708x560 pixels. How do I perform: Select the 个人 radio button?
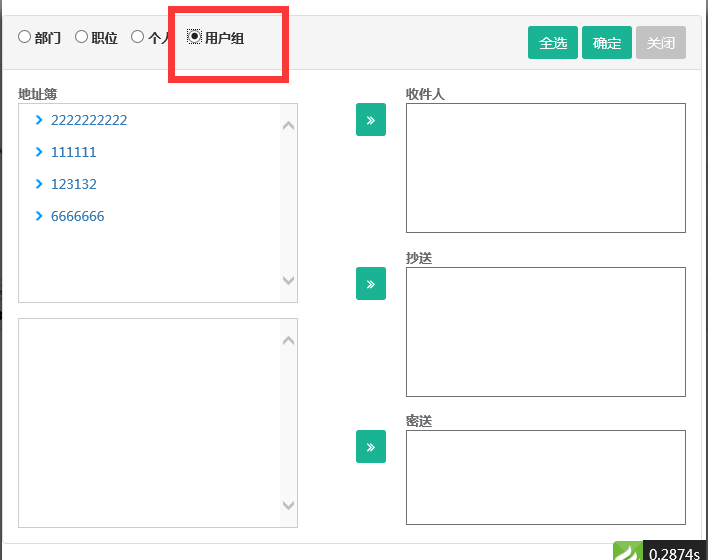pos(137,37)
